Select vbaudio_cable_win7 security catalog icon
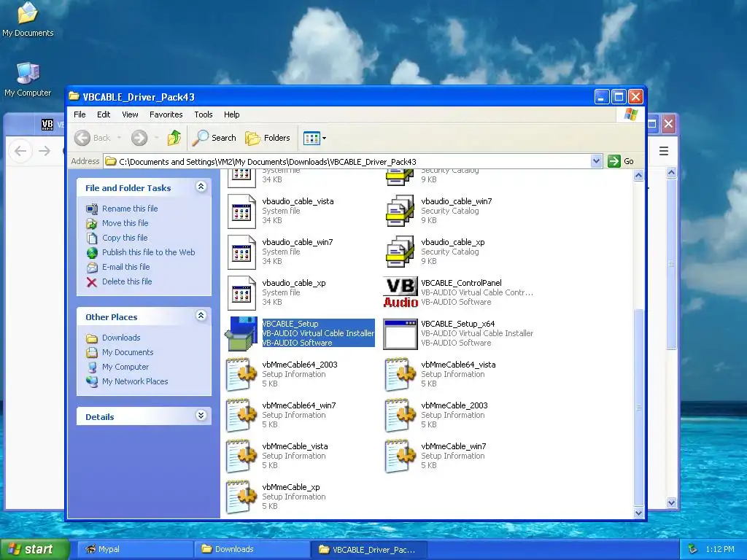Image resolution: width=747 pixels, height=560 pixels. [x=400, y=211]
